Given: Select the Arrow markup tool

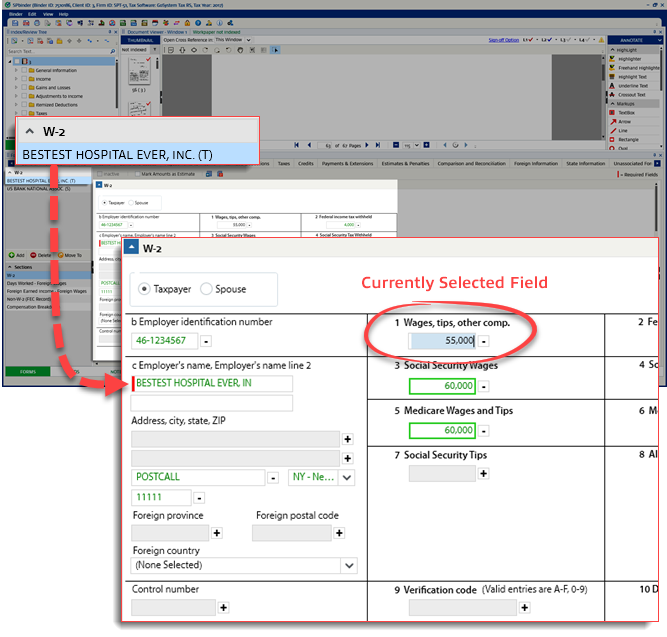Looking at the screenshot, I should [623, 122].
